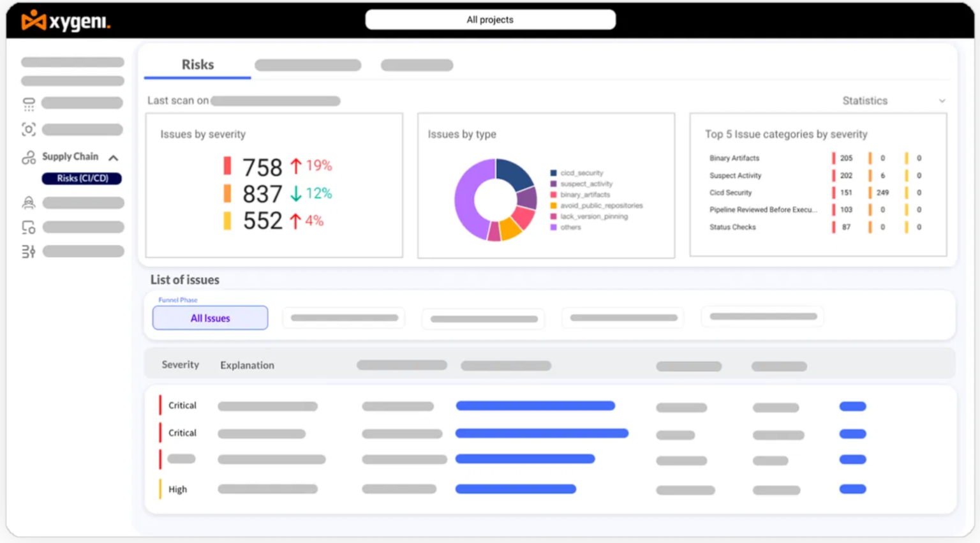The width and height of the screenshot is (980, 543).
Task: Click the avoid_public_repositories legend swatch
Action: click(x=554, y=205)
